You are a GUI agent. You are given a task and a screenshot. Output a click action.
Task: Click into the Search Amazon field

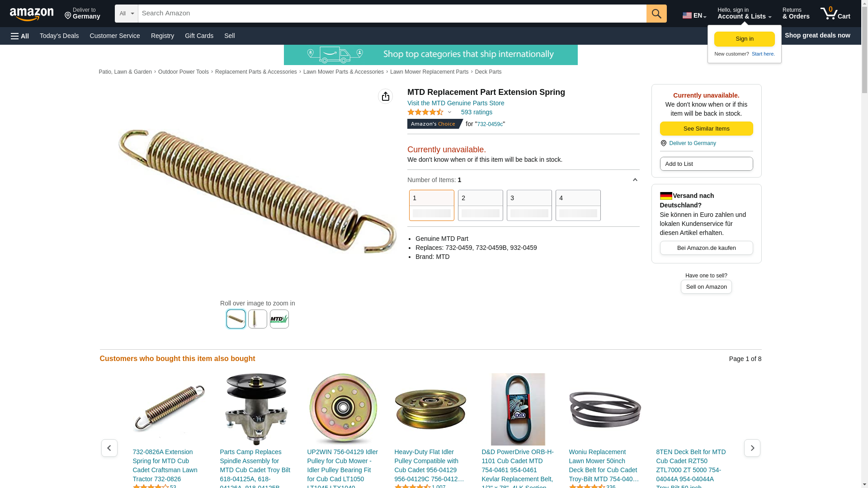coord(392,14)
